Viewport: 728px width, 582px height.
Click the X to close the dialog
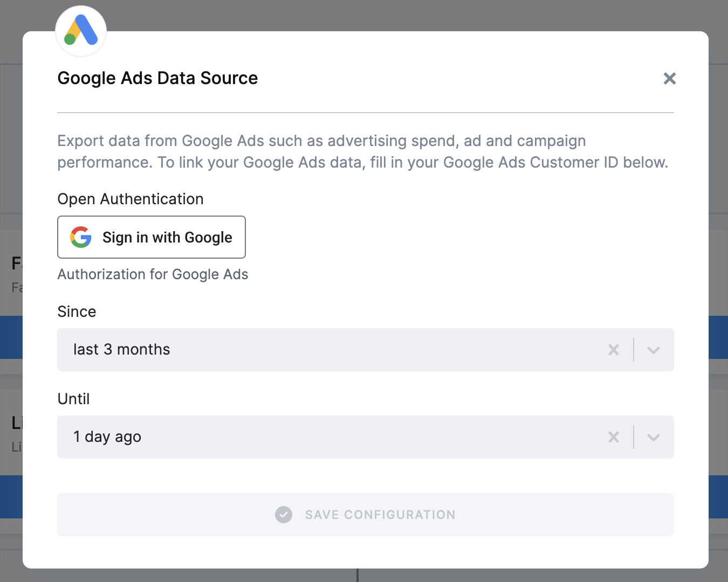tap(669, 79)
